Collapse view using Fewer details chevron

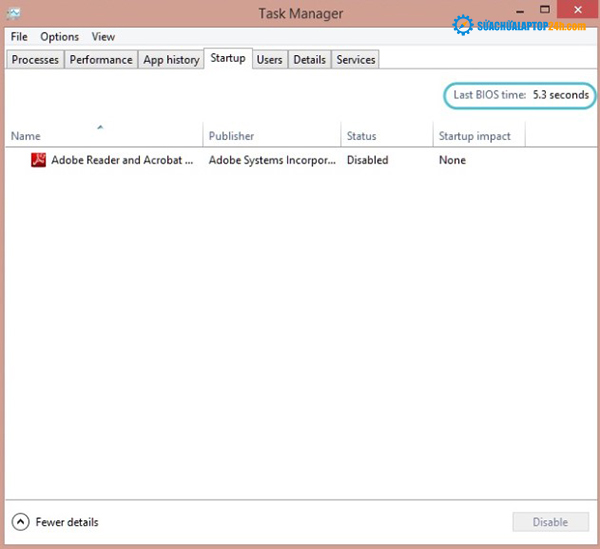pyautogui.click(x=21, y=522)
